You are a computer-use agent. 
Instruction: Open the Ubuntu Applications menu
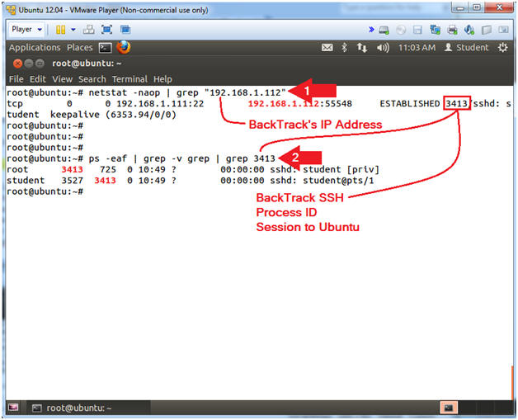coord(35,48)
